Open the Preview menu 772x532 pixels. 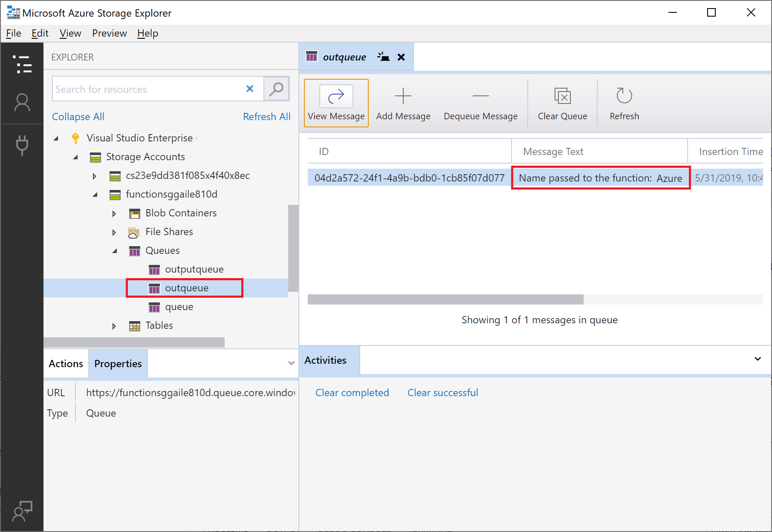tap(109, 33)
